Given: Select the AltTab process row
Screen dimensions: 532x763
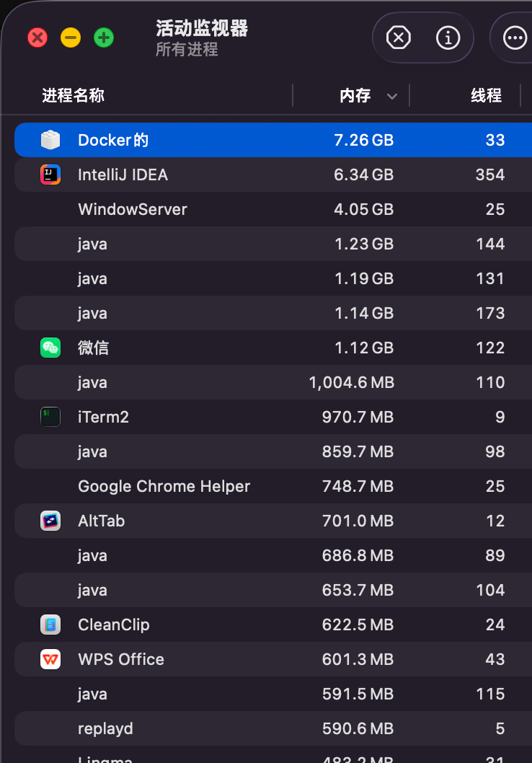Looking at the screenshot, I should coord(273,521).
